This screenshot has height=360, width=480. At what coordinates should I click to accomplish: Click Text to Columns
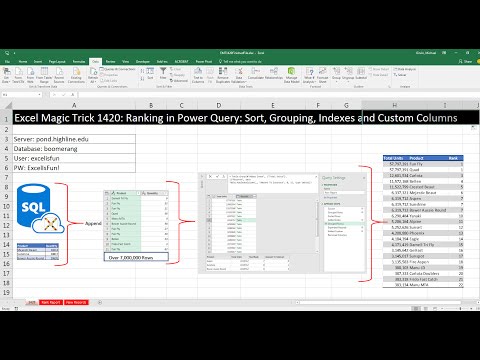coord(198,75)
